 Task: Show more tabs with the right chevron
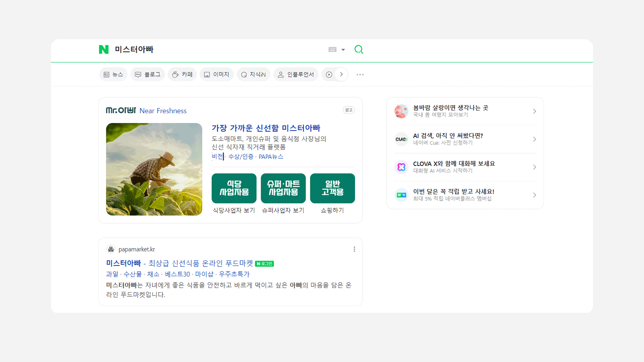341,74
